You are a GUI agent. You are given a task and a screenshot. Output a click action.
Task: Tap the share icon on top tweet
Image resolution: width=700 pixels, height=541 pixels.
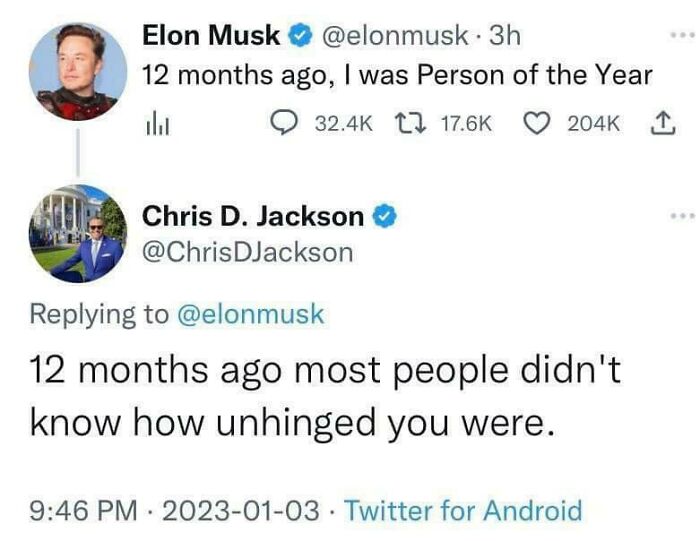(x=660, y=123)
